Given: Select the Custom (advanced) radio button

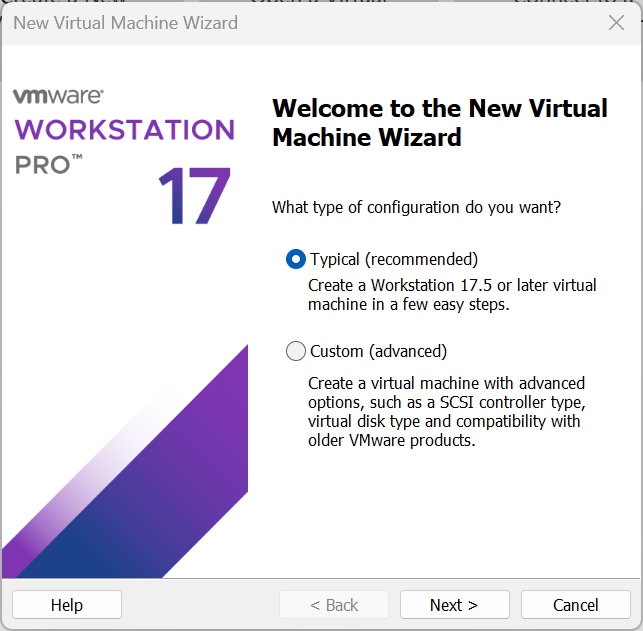Looking at the screenshot, I should coord(296,351).
